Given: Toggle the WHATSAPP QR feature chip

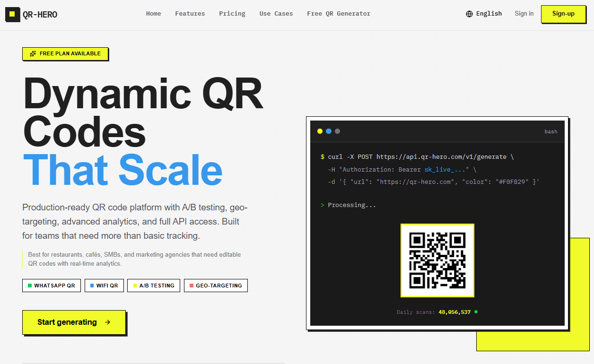Looking at the screenshot, I should click(x=51, y=286).
